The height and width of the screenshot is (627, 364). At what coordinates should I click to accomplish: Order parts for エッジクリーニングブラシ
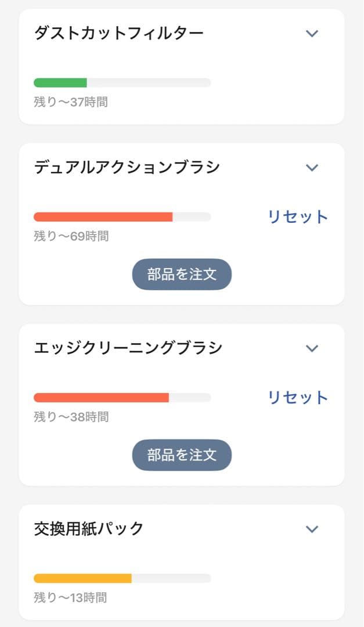(181, 455)
